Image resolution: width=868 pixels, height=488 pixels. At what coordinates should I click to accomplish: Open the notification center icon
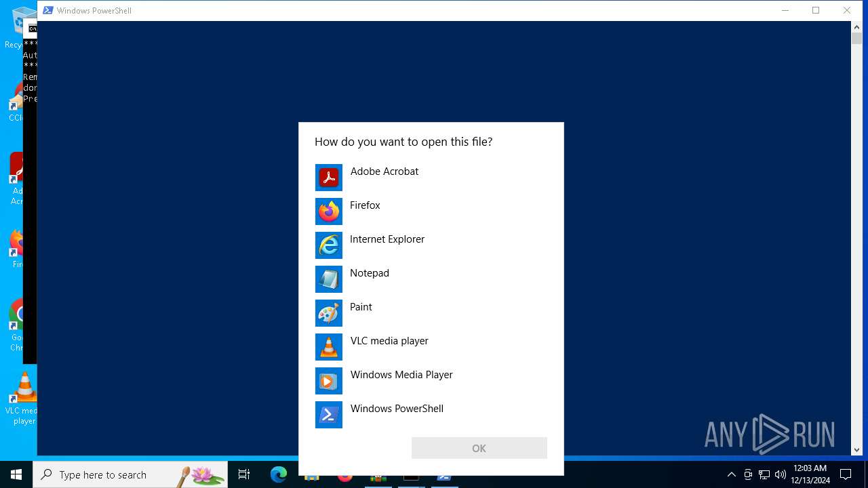click(846, 474)
